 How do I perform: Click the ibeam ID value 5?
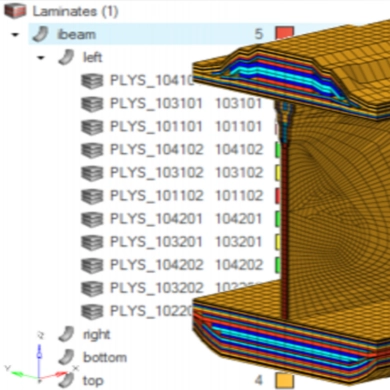point(259,34)
